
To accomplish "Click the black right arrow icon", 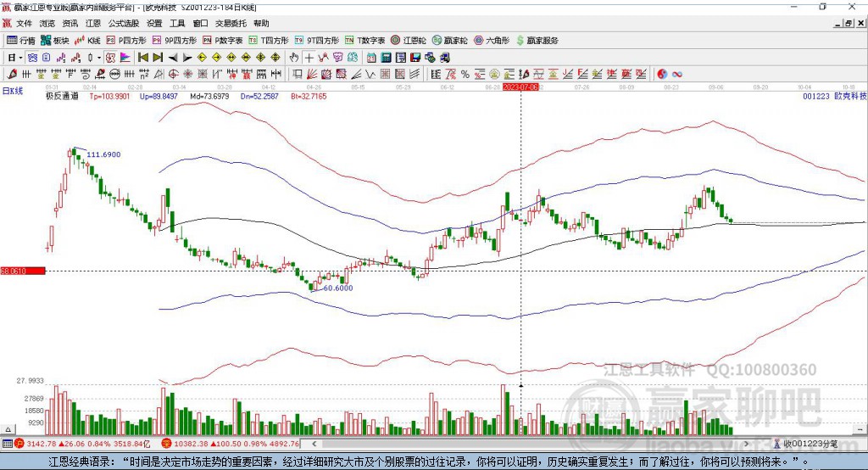I will tap(187, 58).
